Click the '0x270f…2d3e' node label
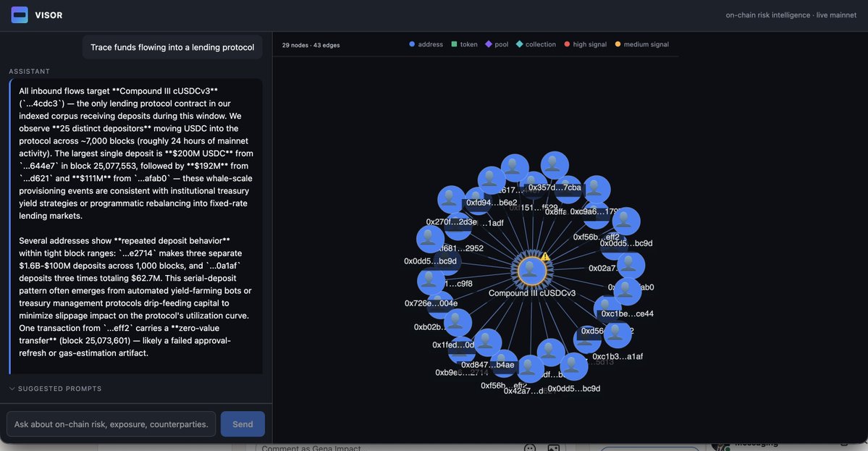Image resolution: width=868 pixels, height=451 pixels. coord(451,222)
